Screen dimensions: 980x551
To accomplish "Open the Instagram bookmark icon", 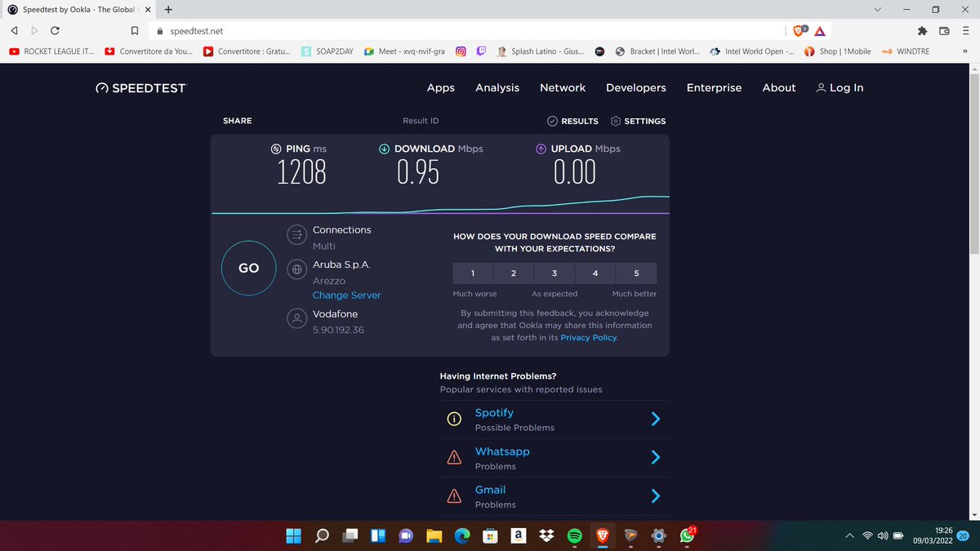I will tap(461, 51).
